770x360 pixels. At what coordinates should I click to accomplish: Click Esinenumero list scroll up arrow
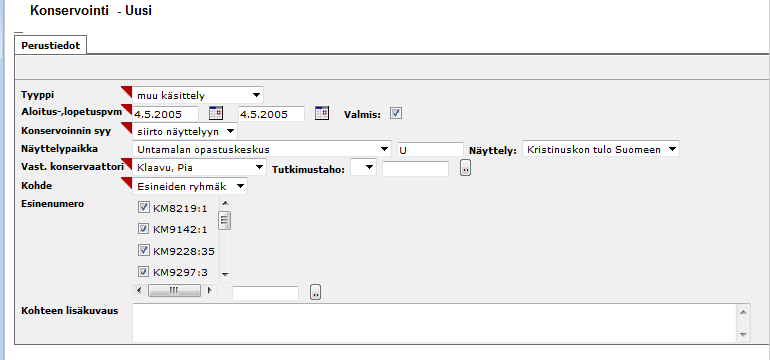point(225,203)
